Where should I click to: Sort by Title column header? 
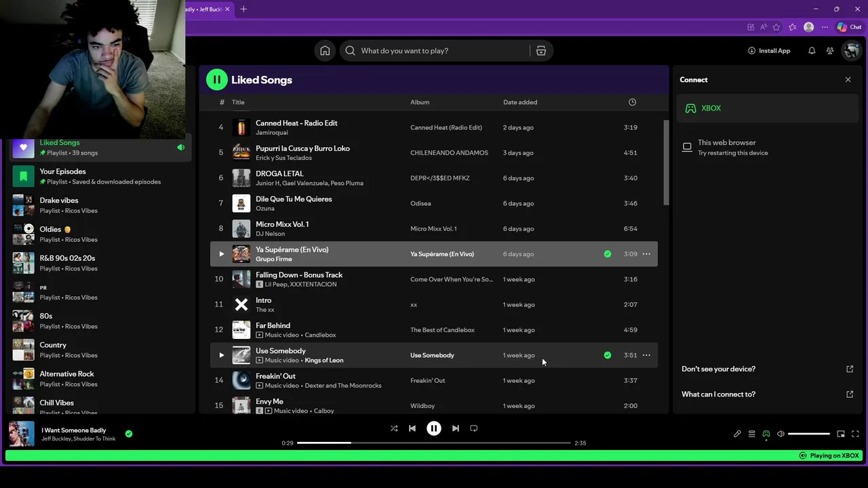click(x=238, y=102)
